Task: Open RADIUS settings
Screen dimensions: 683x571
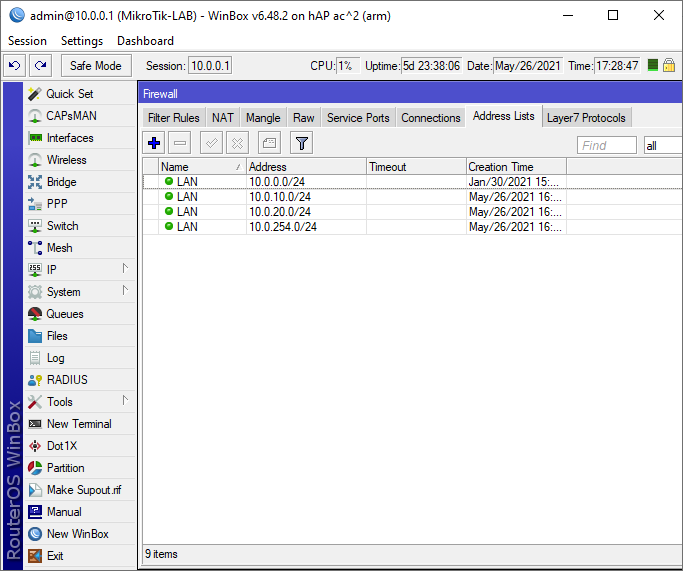Action: coord(80,380)
